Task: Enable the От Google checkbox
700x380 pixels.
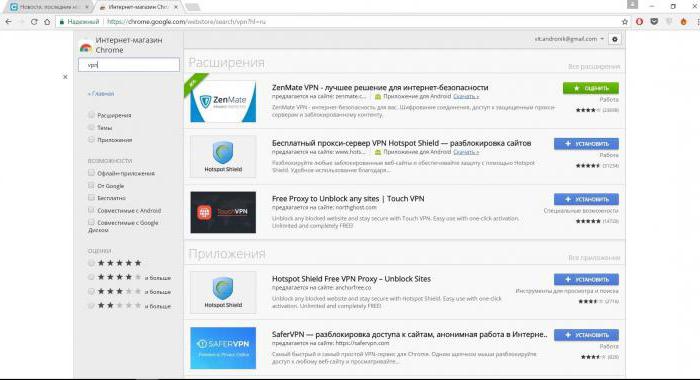Action: (x=92, y=185)
